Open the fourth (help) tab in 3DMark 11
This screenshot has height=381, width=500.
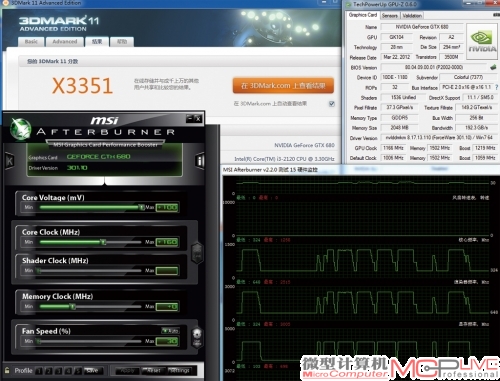122,42
